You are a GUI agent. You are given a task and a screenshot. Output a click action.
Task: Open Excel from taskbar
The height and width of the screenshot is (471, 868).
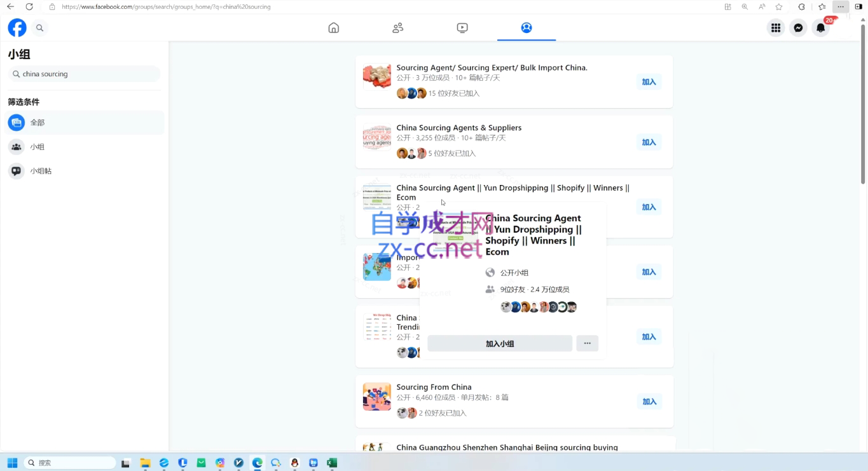click(331, 463)
